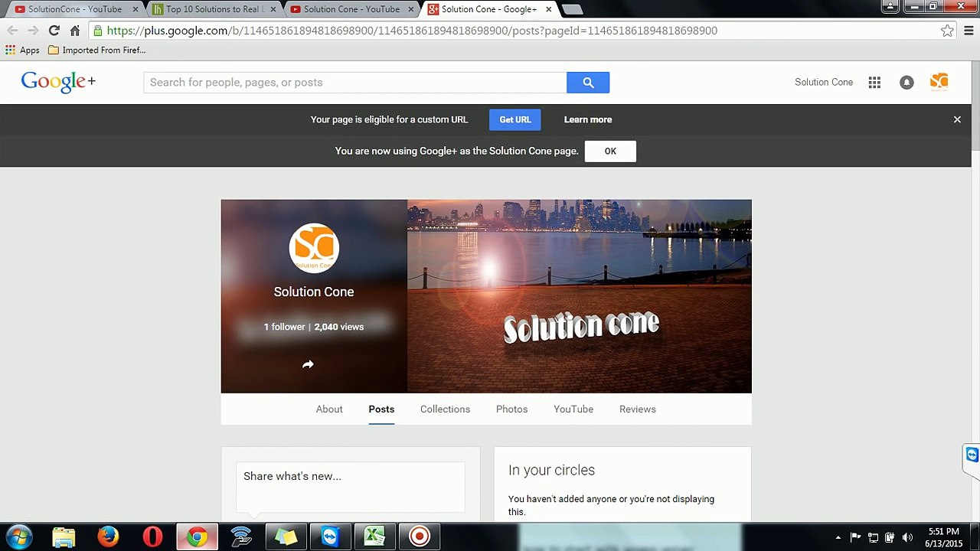Dismiss the custom URL banner with X
Screen dimensions: 980x551
(957, 119)
